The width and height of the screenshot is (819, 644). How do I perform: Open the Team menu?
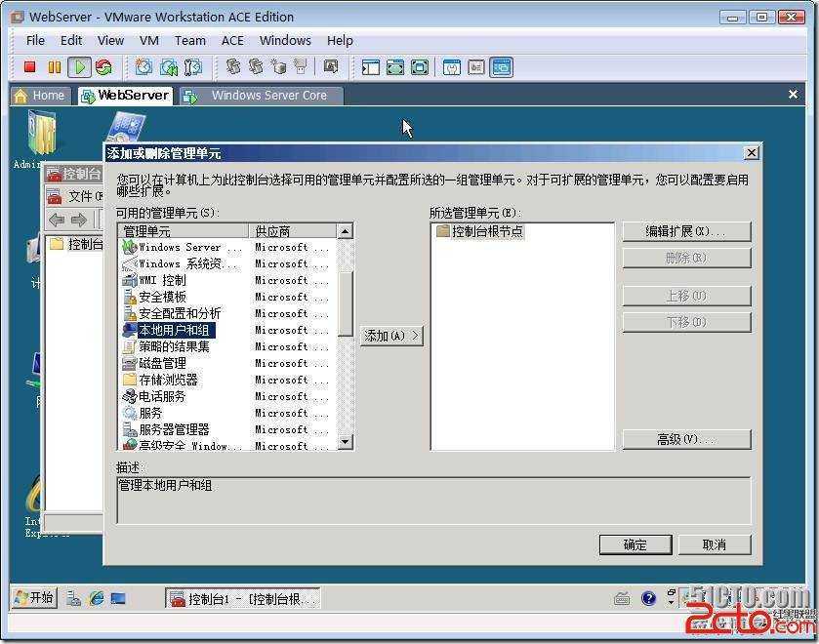[x=190, y=40]
